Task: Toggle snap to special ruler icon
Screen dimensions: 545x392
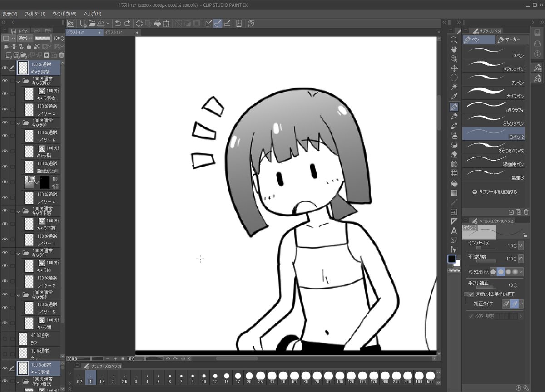Action: tap(218, 23)
